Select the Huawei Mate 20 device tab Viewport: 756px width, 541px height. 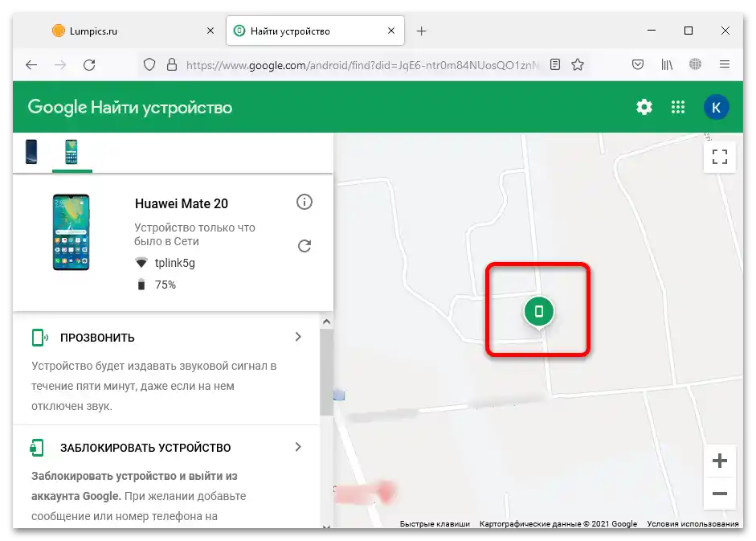[72, 152]
